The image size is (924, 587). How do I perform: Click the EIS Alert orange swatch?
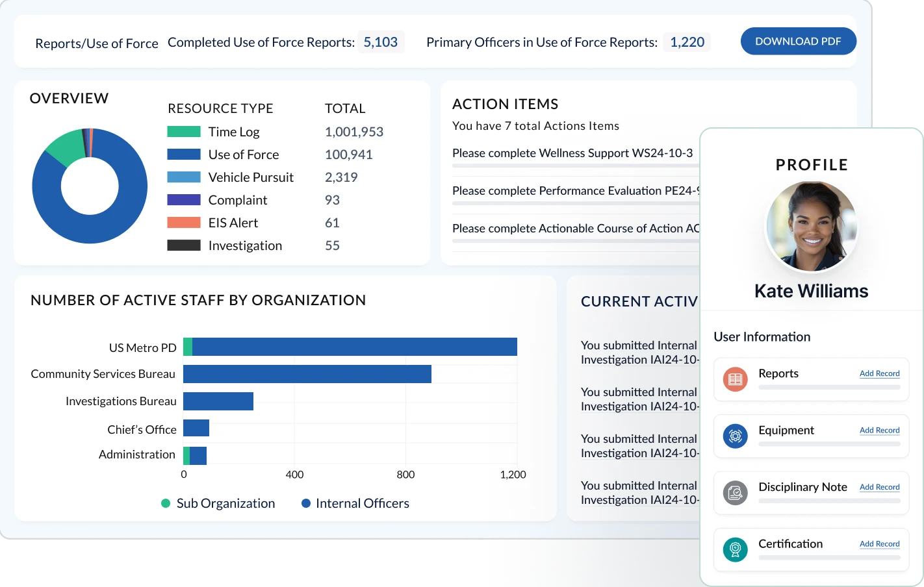tap(185, 223)
